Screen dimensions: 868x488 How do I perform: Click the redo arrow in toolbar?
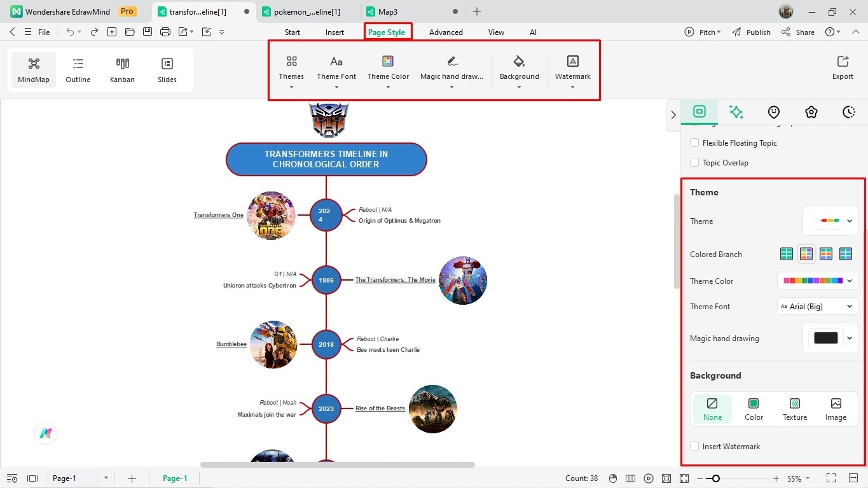point(94,32)
